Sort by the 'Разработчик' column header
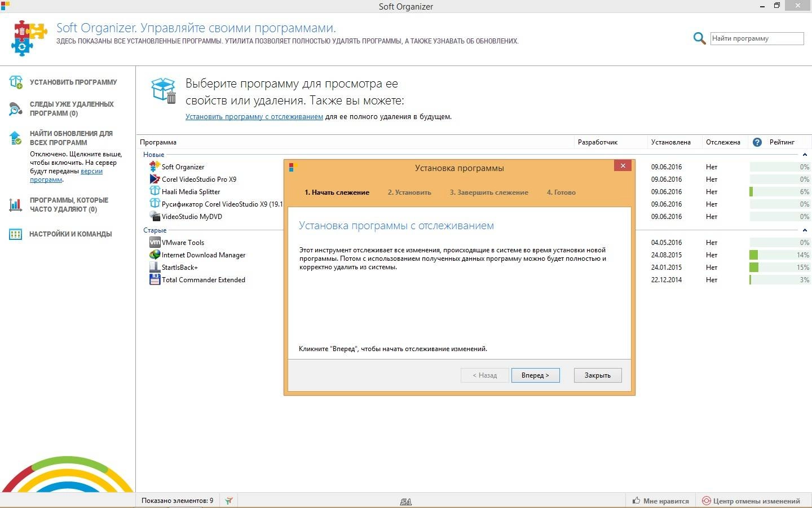Viewport: 812px width, 508px height. coord(598,142)
